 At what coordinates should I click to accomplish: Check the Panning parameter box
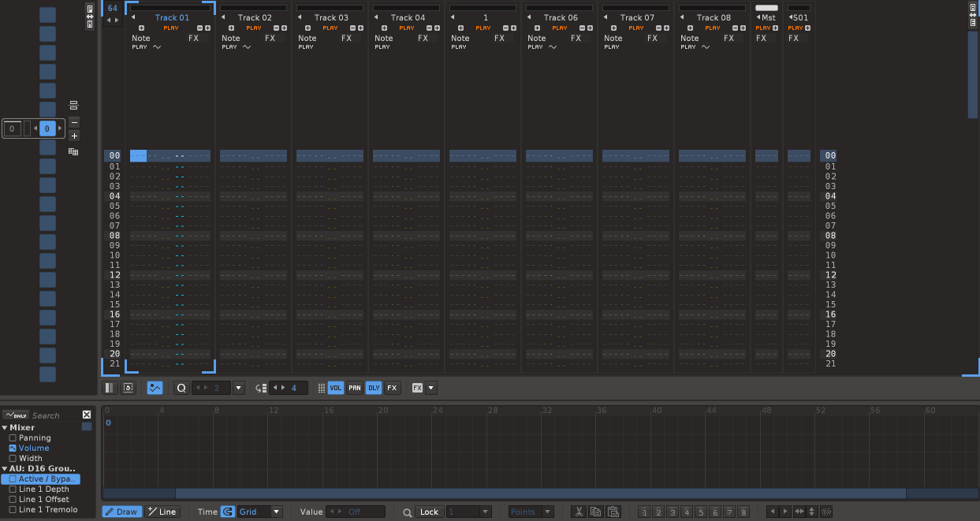[13, 437]
